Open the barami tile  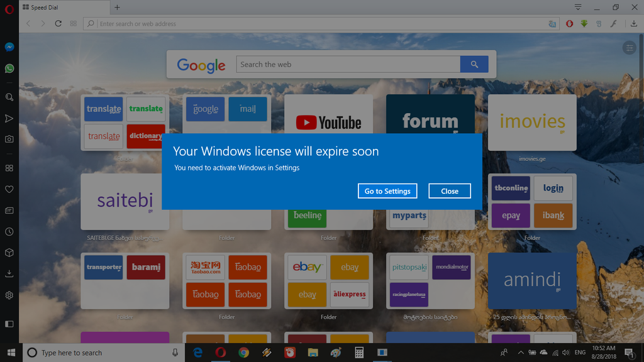[146, 267]
